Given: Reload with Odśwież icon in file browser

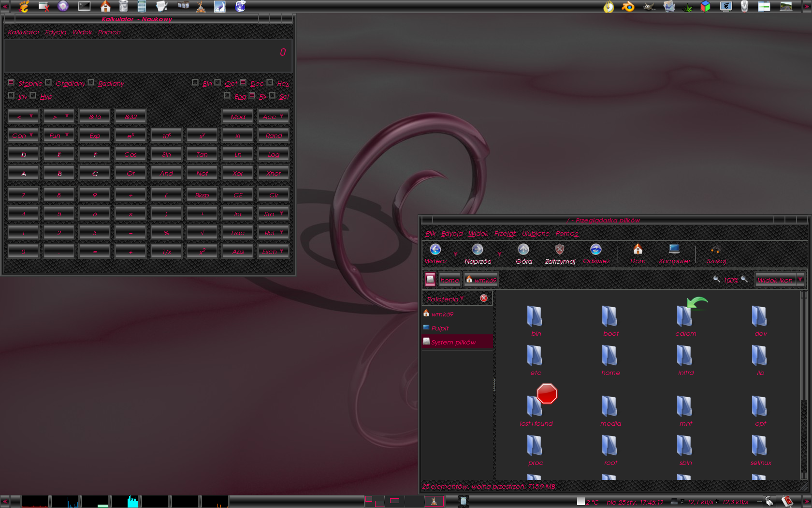Looking at the screenshot, I should pos(596,249).
